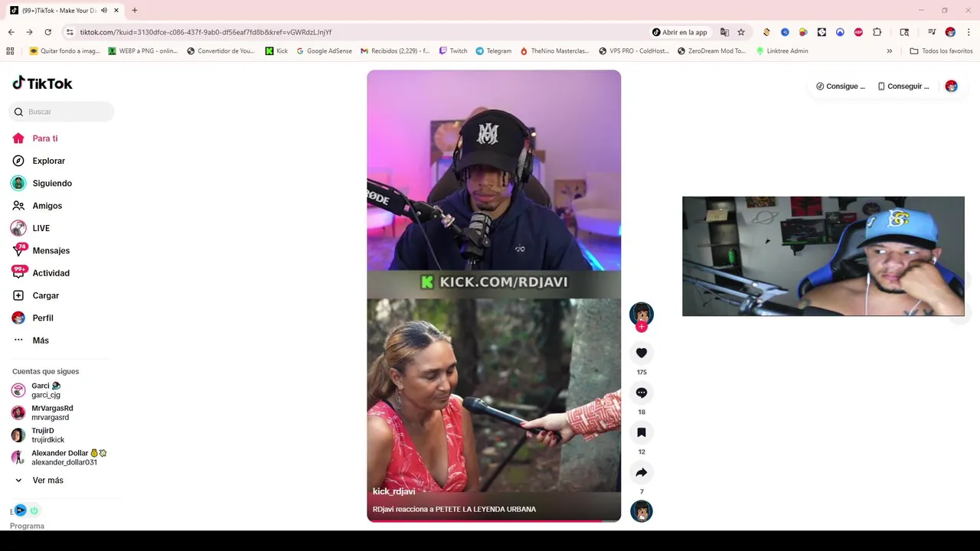Open the Explorar compass icon
This screenshot has width=980, height=551.
point(18,161)
